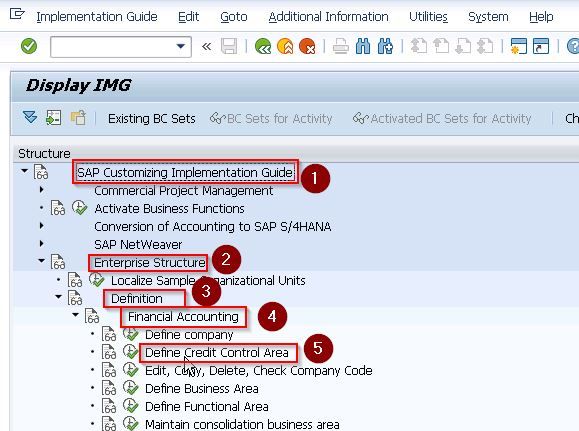Click the yellow Exit icon

[x=285, y=47]
